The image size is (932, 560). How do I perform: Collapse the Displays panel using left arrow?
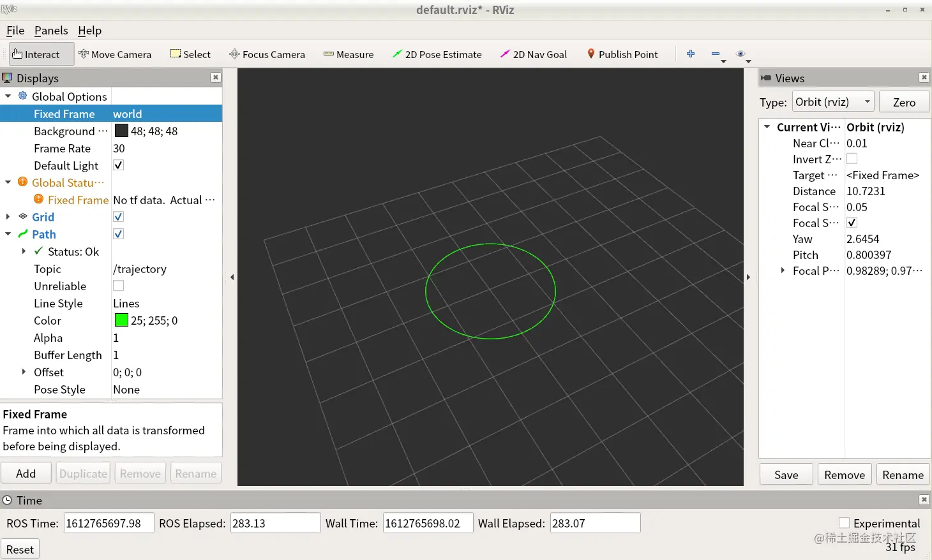pos(232,277)
